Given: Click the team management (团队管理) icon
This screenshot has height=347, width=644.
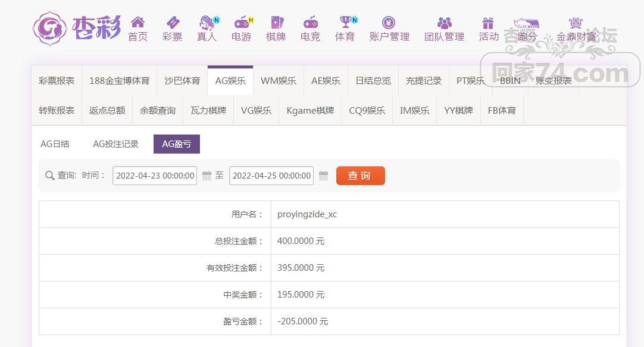Looking at the screenshot, I should (444, 23).
